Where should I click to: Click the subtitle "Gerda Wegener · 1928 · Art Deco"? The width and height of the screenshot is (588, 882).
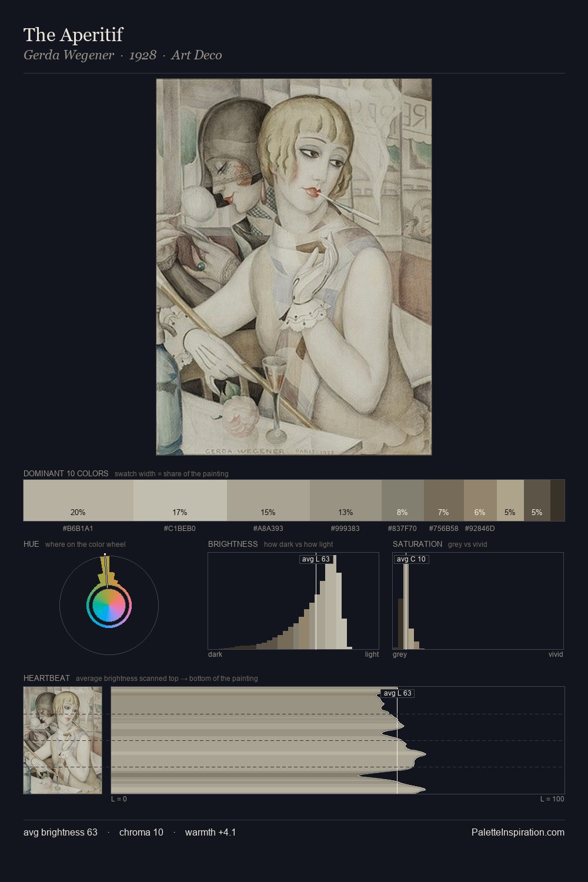point(122,55)
